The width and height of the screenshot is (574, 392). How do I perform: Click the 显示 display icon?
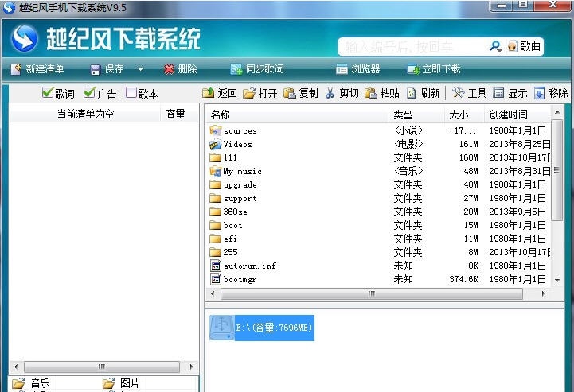[498, 93]
